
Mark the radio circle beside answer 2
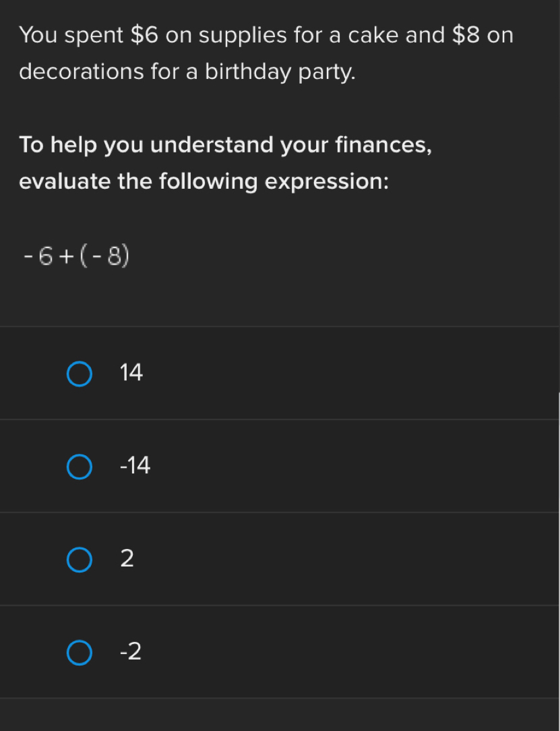(80, 560)
